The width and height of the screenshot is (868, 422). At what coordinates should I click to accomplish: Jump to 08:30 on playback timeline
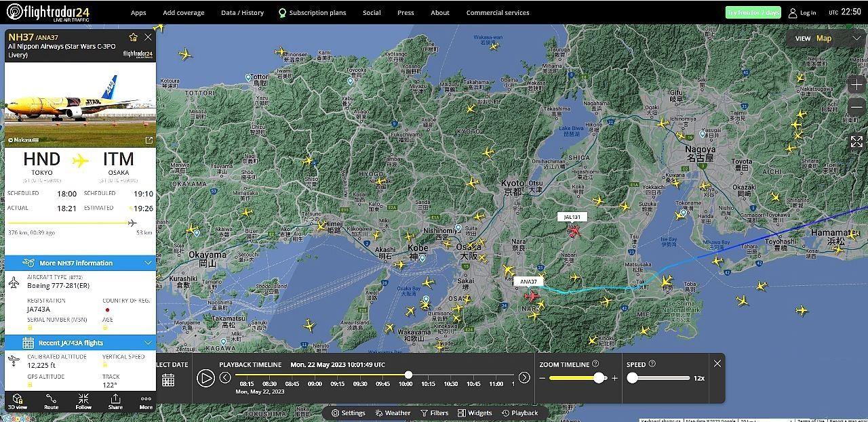point(269,384)
